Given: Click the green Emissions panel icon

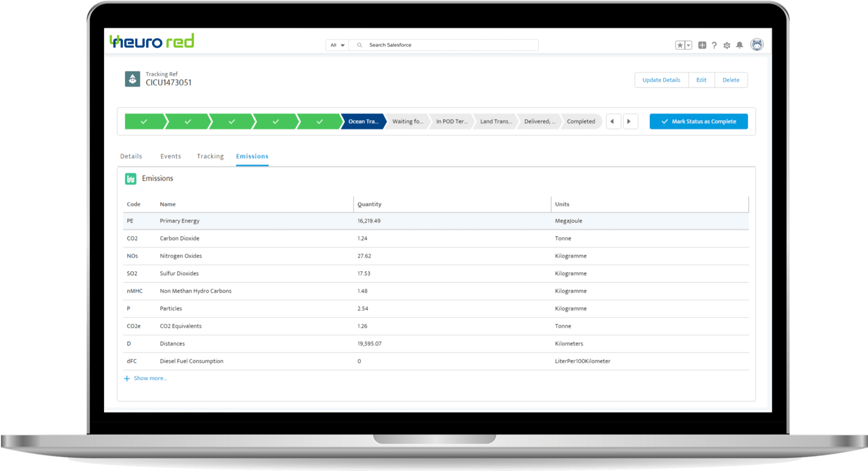Looking at the screenshot, I should [x=131, y=179].
